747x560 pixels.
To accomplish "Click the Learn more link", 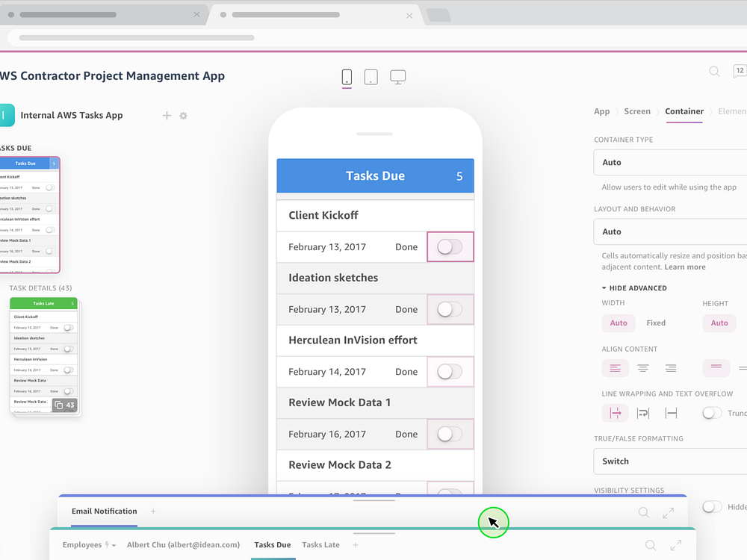I will pyautogui.click(x=685, y=267).
